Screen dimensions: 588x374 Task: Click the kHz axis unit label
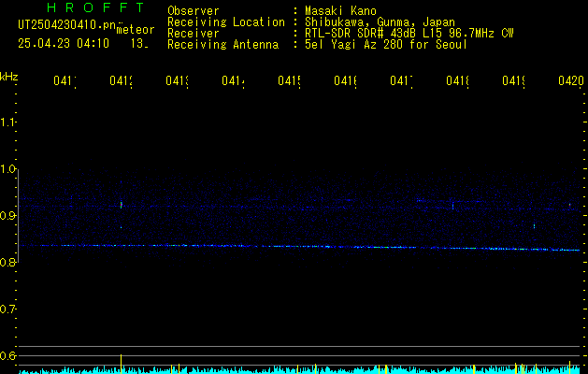[x=8, y=77]
